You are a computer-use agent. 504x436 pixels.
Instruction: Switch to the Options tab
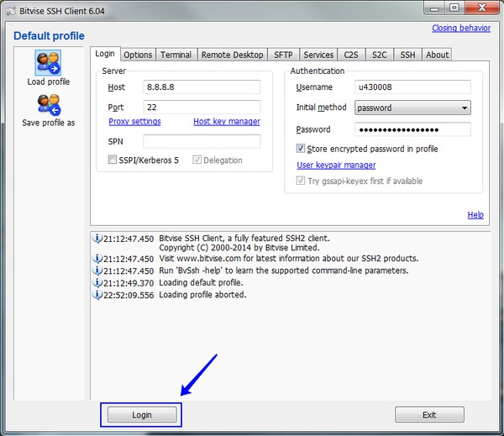coord(138,55)
